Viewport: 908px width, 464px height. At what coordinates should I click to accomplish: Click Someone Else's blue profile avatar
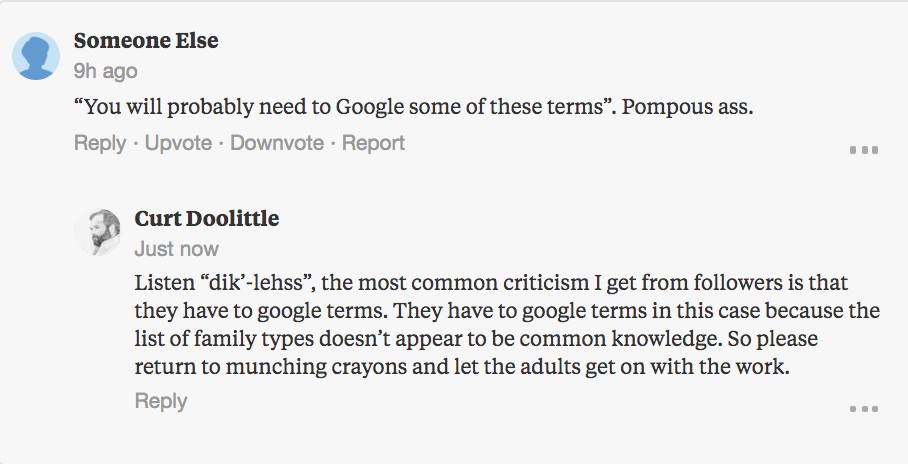[x=36, y=55]
